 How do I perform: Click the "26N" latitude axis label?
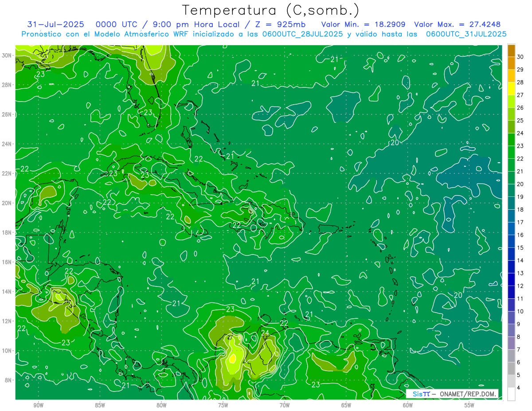point(7,114)
